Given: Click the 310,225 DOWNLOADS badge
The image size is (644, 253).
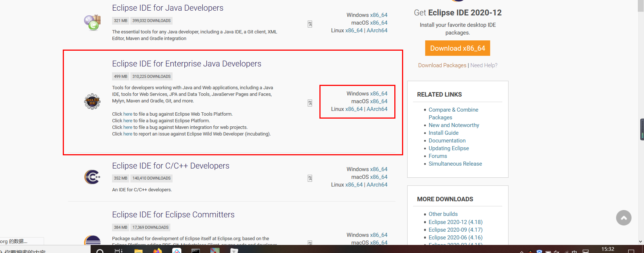Looking at the screenshot, I should click(x=152, y=77).
